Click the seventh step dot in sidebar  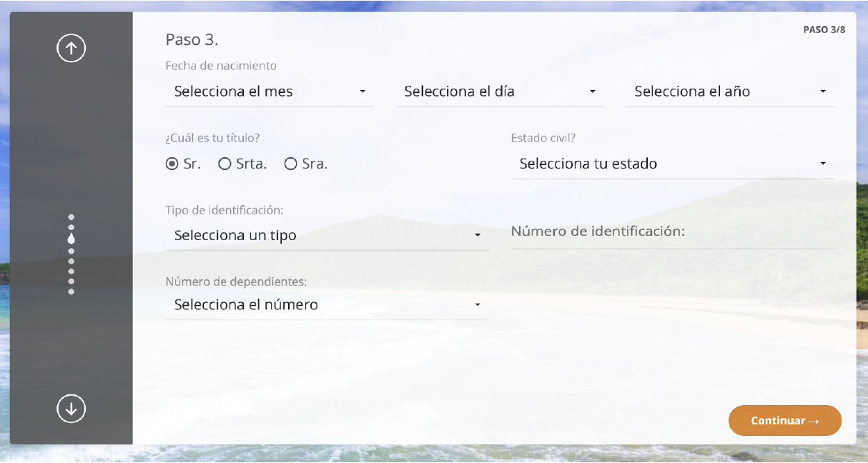[x=71, y=282]
